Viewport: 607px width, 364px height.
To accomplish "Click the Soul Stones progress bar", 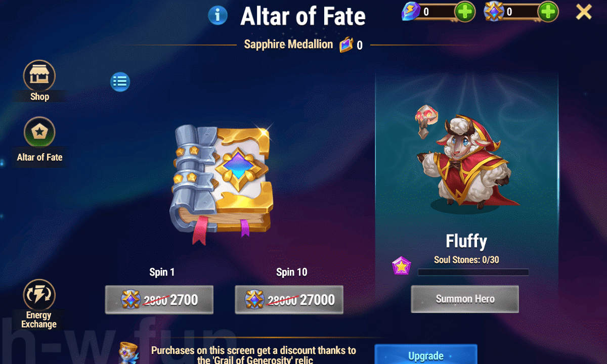I will coord(473,272).
